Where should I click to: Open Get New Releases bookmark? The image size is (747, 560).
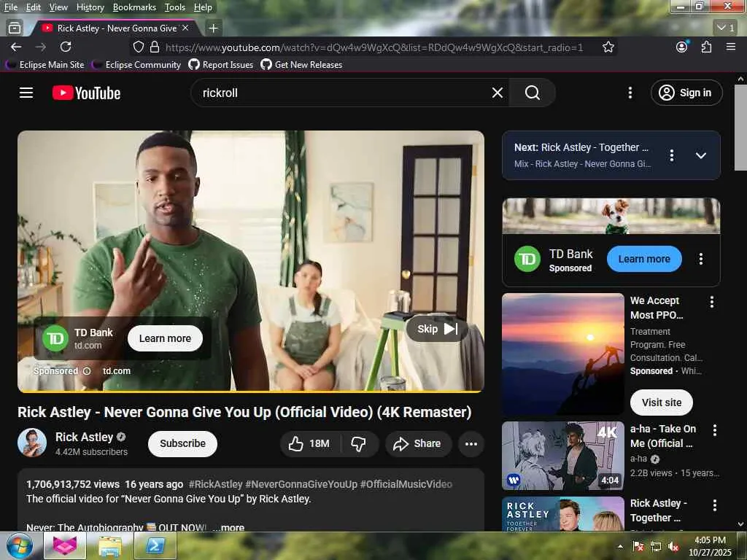click(x=301, y=64)
